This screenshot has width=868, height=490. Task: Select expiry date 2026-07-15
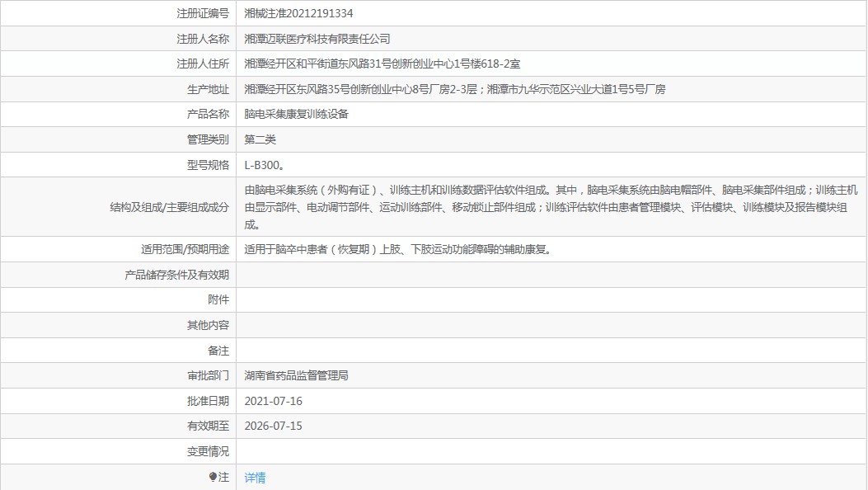(x=273, y=426)
